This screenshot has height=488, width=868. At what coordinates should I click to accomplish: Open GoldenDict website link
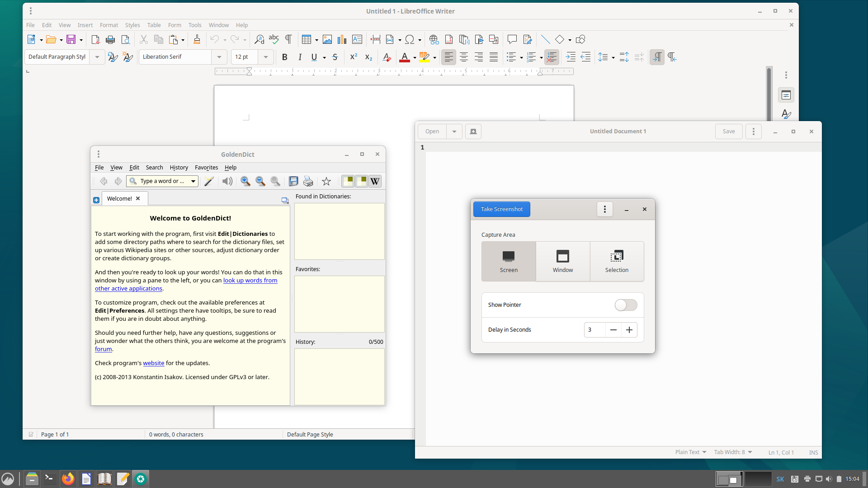click(154, 363)
